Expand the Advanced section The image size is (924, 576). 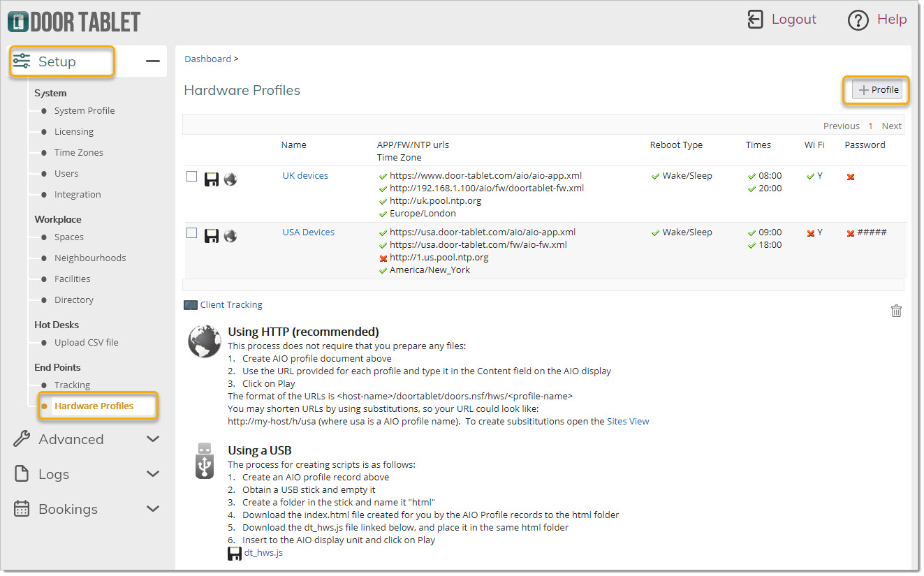(152, 439)
